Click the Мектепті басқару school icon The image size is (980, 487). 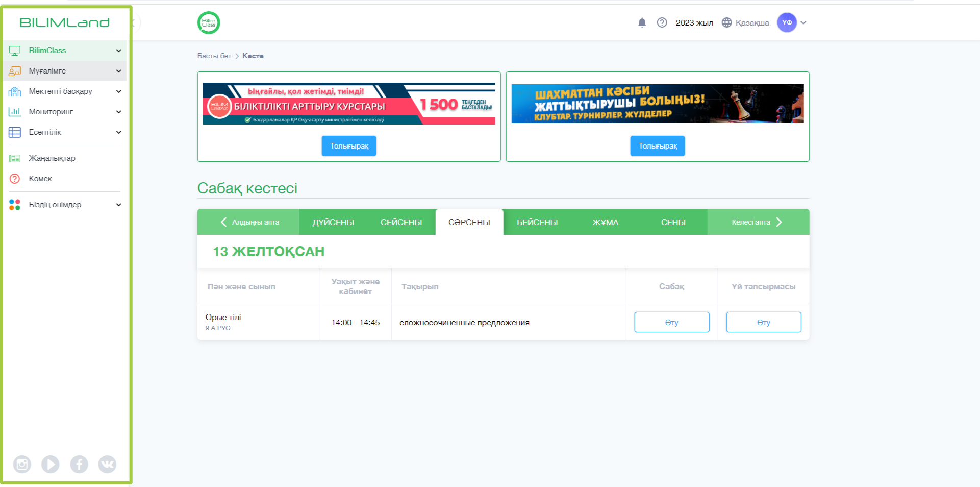pyautogui.click(x=15, y=91)
